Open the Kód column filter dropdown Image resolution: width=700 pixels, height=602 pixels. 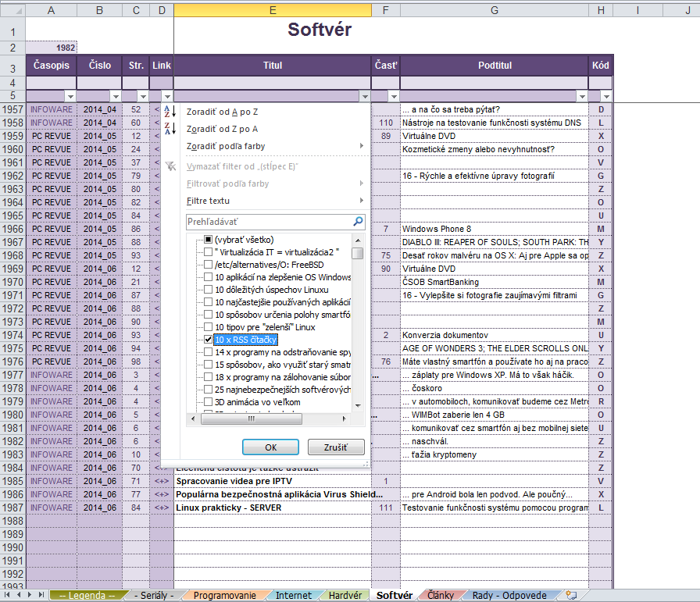605,96
